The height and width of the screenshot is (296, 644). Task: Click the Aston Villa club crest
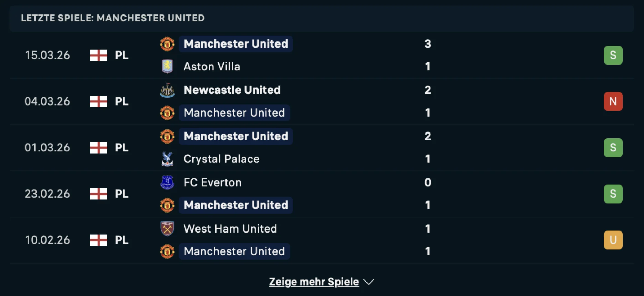tap(167, 67)
